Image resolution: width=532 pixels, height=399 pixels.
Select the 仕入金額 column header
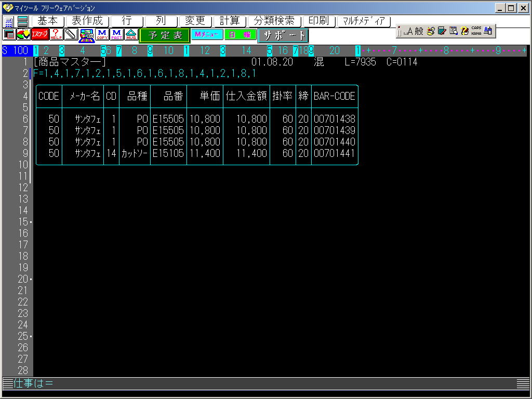click(246, 96)
